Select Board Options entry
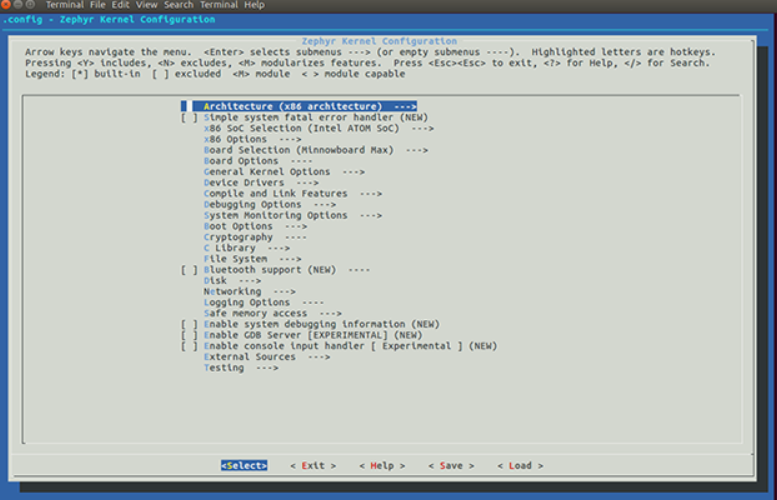The width and height of the screenshot is (777, 500). [x=258, y=161]
